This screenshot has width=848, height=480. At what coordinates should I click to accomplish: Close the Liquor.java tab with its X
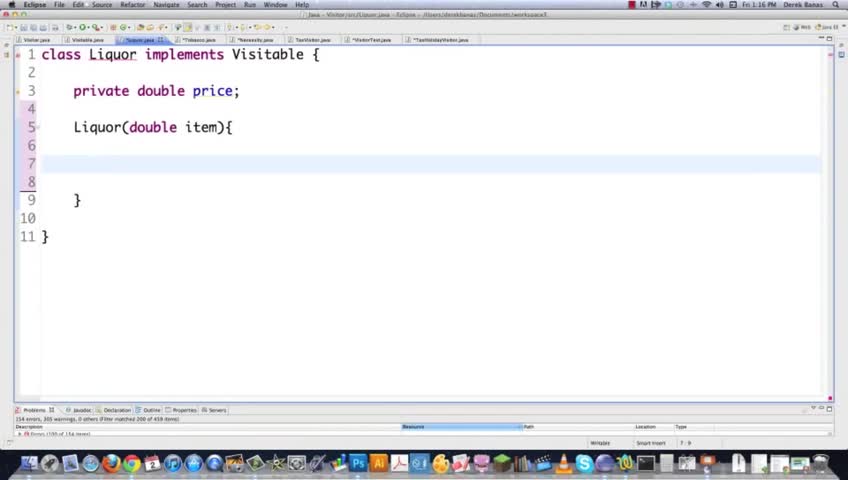click(161, 40)
